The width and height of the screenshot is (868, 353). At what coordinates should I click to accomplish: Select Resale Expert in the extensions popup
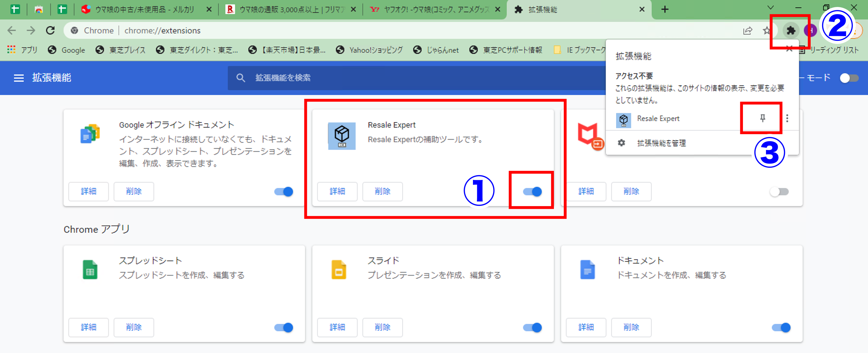[658, 118]
